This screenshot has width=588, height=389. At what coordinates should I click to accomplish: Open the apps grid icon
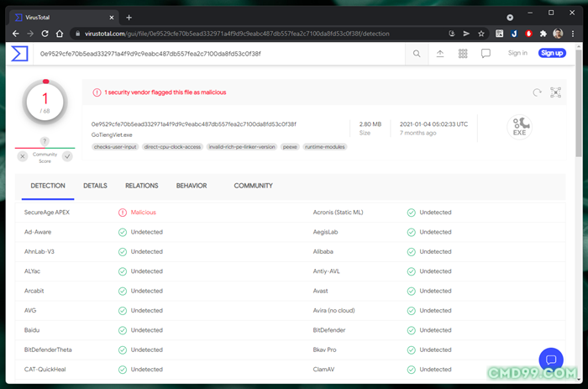463,54
